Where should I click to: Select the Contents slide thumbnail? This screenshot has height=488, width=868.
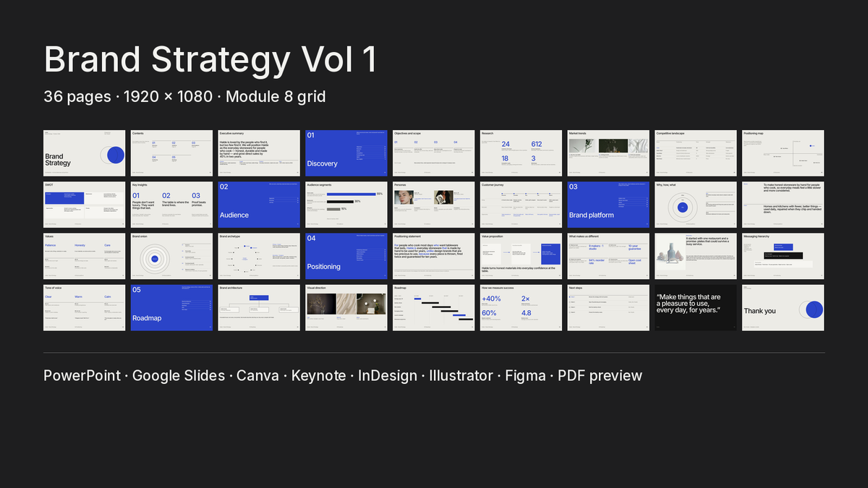[171, 153]
